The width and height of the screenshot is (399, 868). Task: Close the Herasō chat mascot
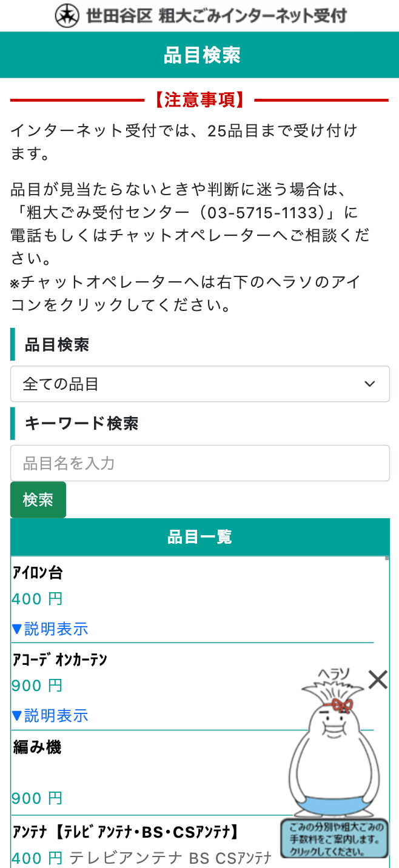point(378,680)
